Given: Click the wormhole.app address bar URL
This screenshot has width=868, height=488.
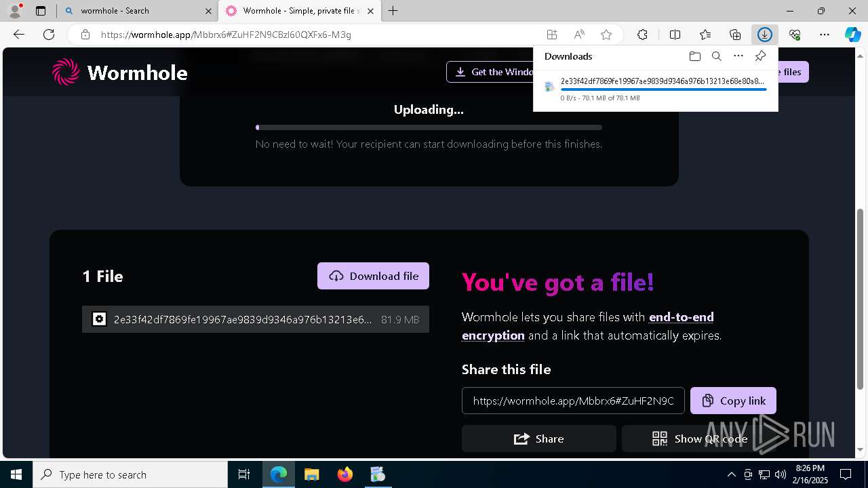Looking at the screenshot, I should click(x=226, y=35).
